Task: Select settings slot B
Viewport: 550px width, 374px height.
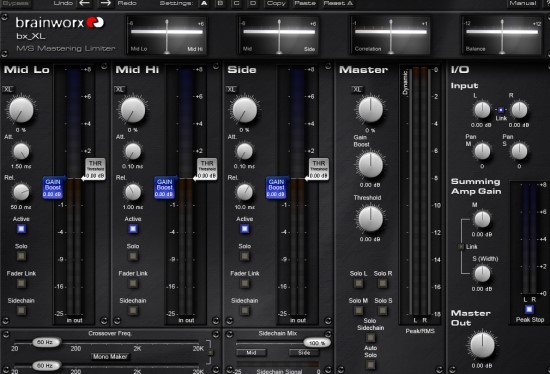Action: (x=220, y=4)
